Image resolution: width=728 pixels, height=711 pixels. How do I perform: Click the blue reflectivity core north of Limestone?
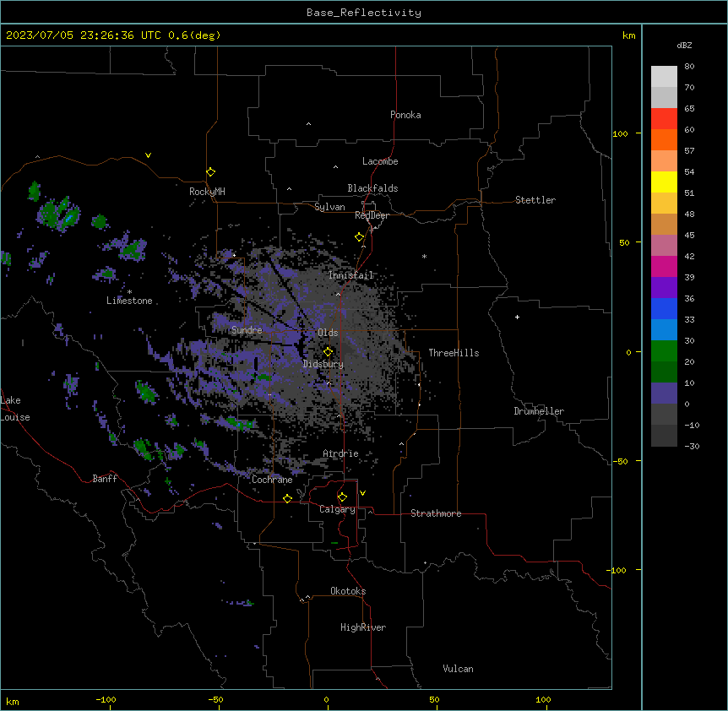[69, 217]
